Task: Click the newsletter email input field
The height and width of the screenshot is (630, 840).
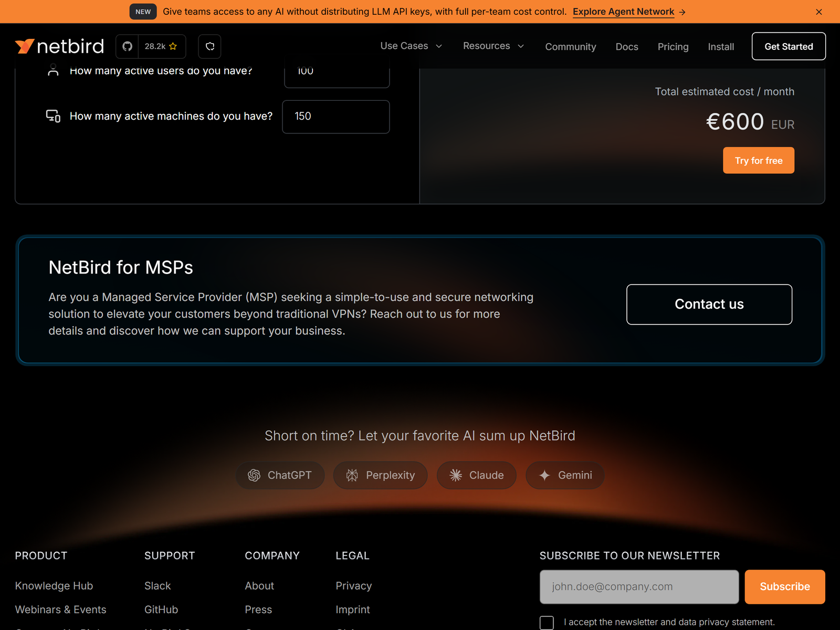Action: [x=639, y=586]
